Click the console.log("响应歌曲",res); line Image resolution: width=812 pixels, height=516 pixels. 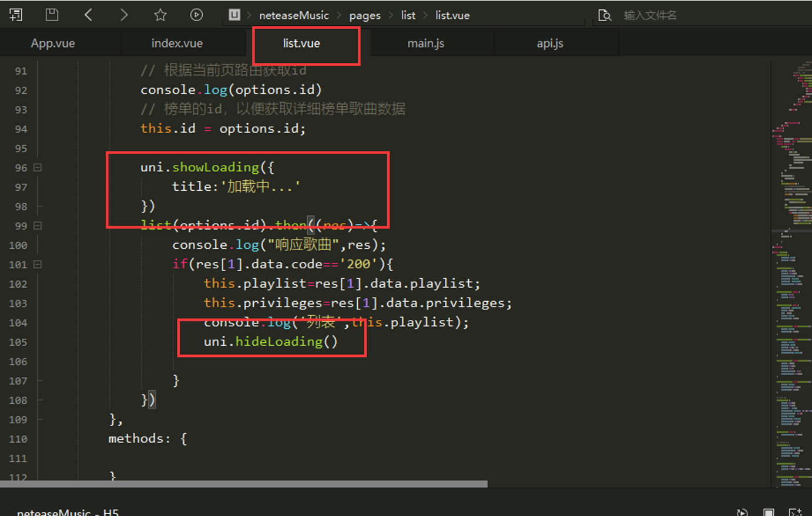279,245
